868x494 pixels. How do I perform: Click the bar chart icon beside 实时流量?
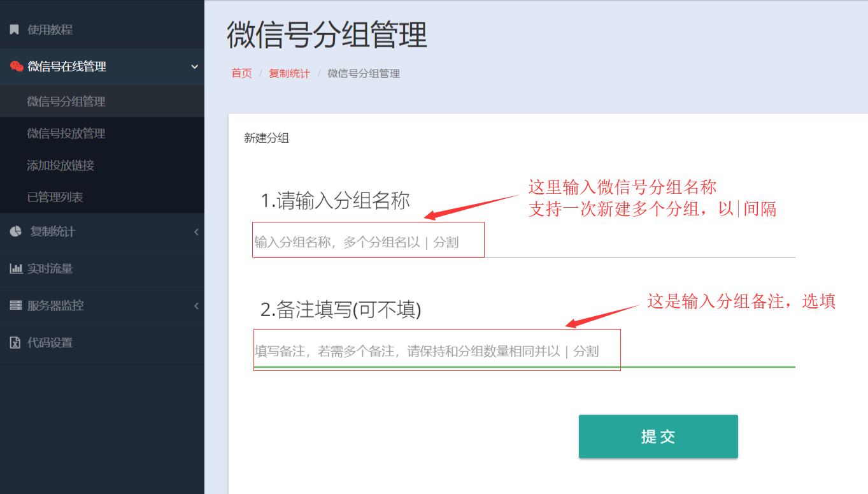coord(16,268)
